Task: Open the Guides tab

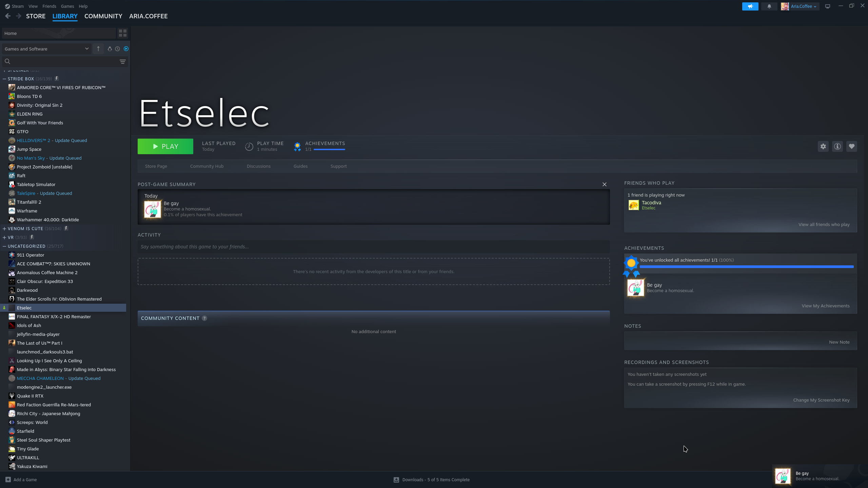Action: click(x=300, y=166)
